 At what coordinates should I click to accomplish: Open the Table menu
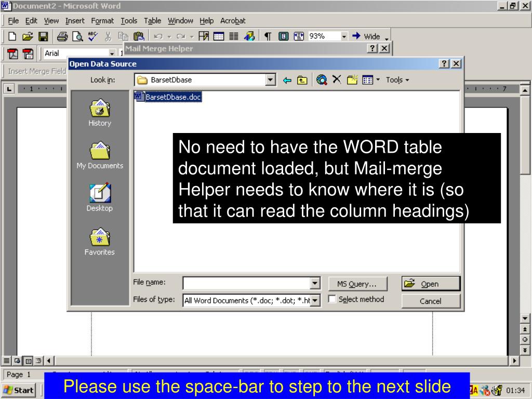tap(152, 21)
